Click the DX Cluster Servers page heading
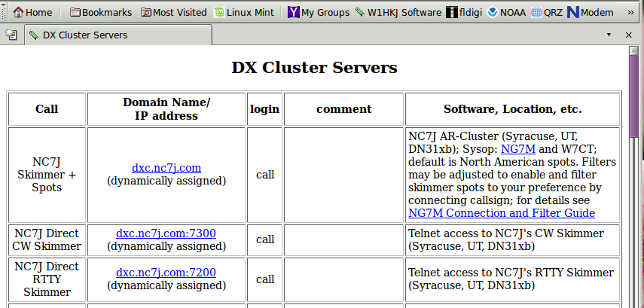644x308 pixels. pyautogui.click(x=314, y=68)
